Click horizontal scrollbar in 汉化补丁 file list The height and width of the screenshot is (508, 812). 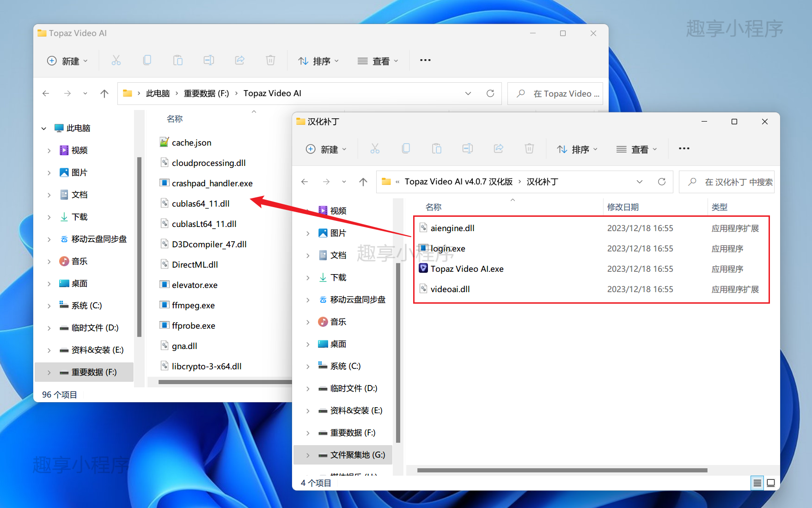point(562,470)
